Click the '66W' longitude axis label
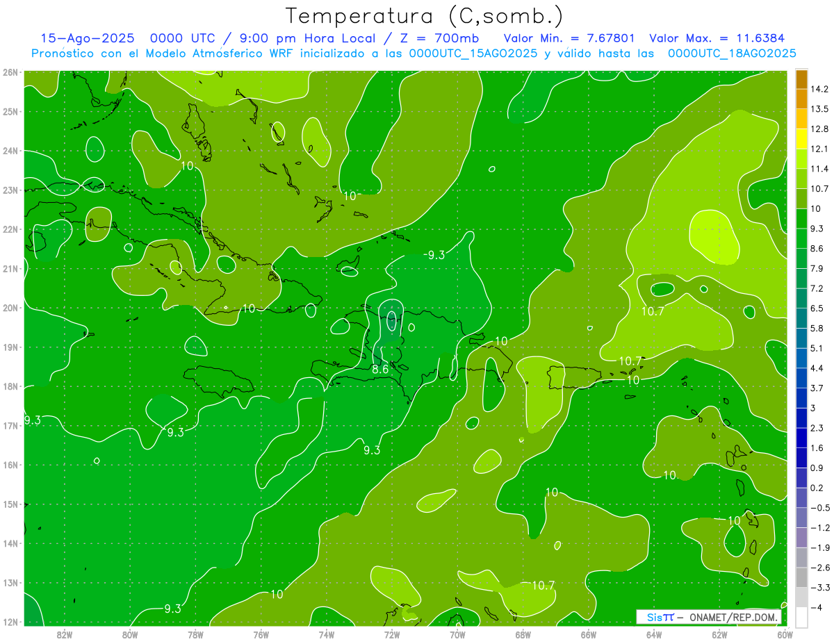This screenshot has height=644, width=834. pyautogui.click(x=589, y=635)
